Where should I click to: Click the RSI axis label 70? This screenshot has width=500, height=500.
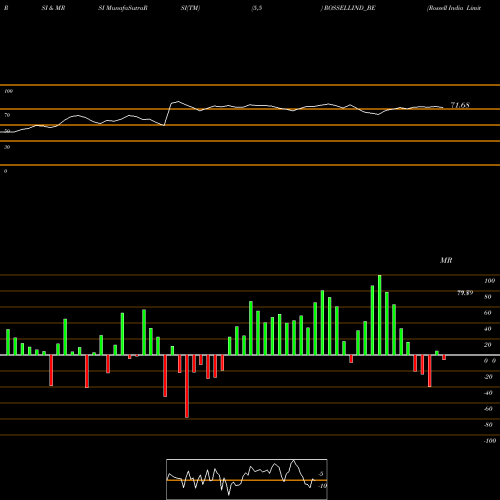[7, 115]
